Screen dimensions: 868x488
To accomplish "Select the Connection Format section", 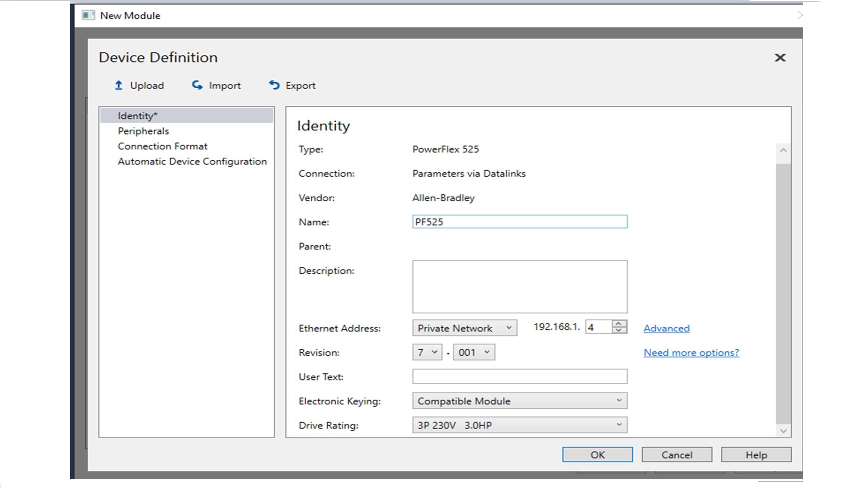I will click(162, 145).
